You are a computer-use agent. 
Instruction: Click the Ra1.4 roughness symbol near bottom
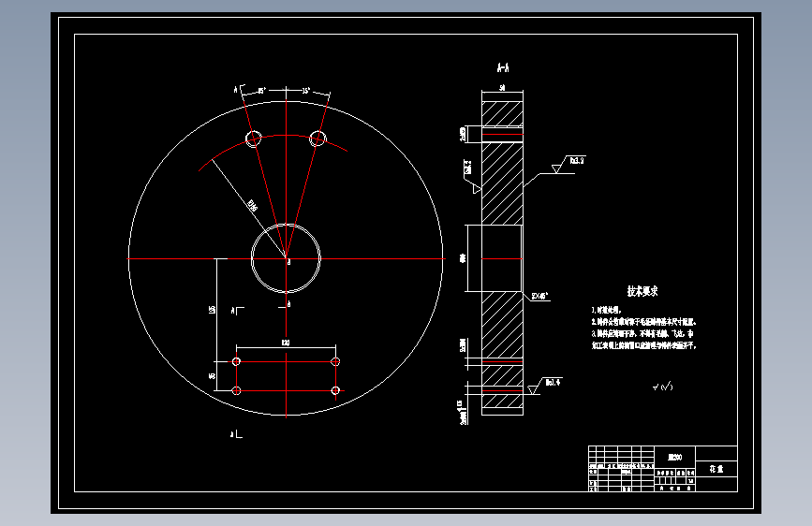[546, 386]
